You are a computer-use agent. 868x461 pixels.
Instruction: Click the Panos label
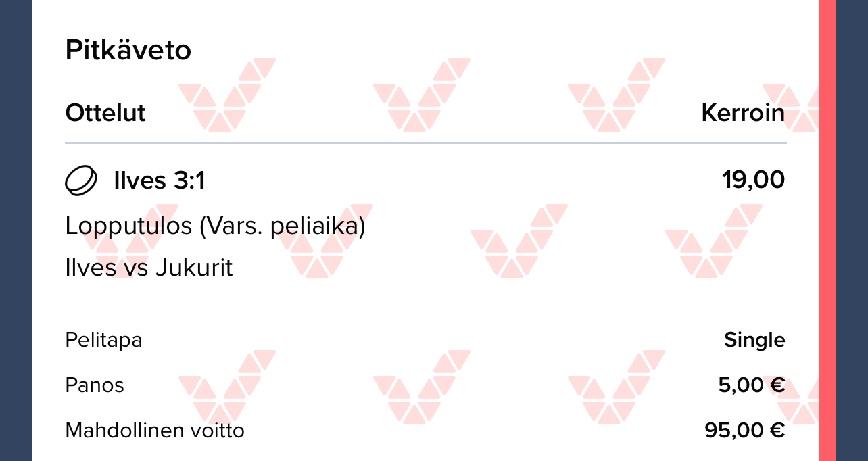click(x=95, y=385)
